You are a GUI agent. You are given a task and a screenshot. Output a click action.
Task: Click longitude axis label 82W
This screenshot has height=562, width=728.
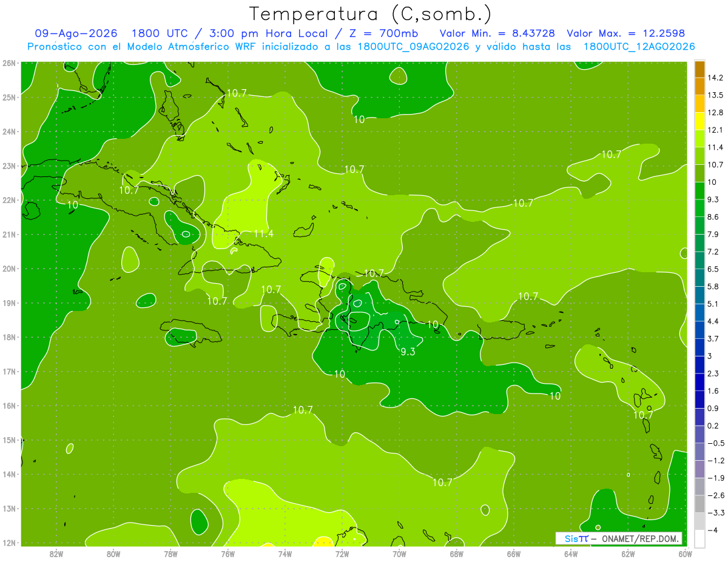(x=56, y=554)
